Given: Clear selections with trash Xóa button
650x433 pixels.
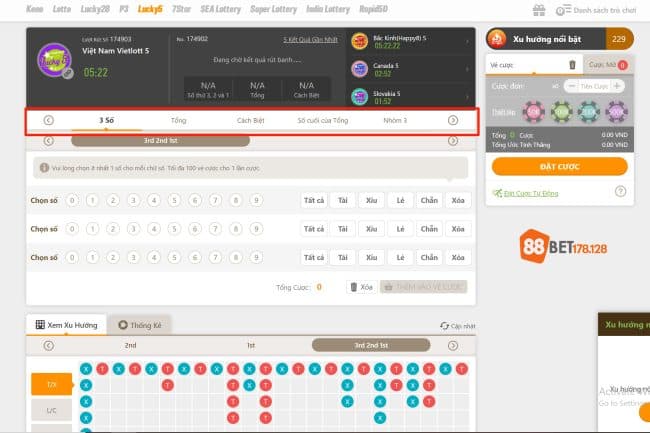Looking at the screenshot, I should [361, 287].
